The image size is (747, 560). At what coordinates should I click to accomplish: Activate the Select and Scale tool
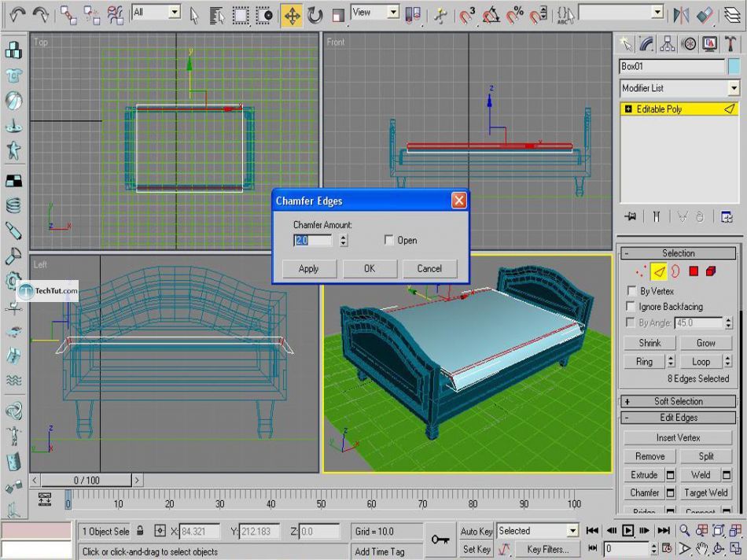tap(338, 16)
